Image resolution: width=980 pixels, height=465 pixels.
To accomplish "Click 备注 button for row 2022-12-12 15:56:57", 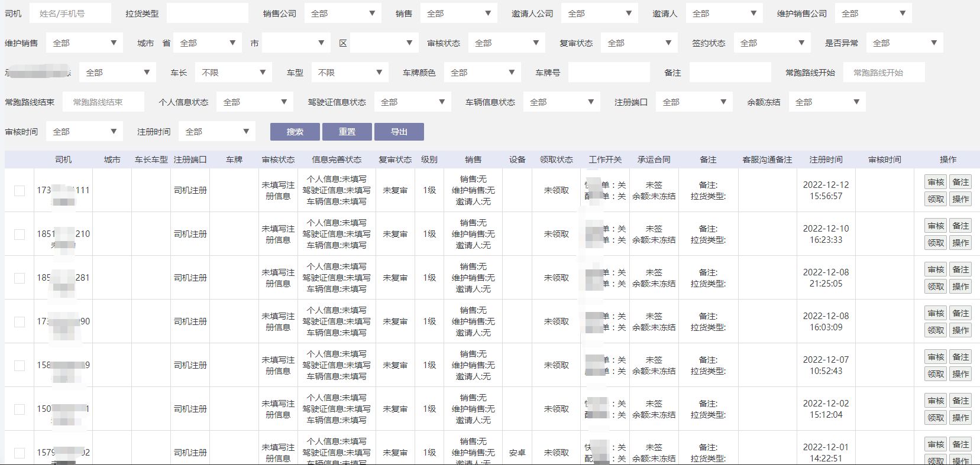I will pos(960,182).
